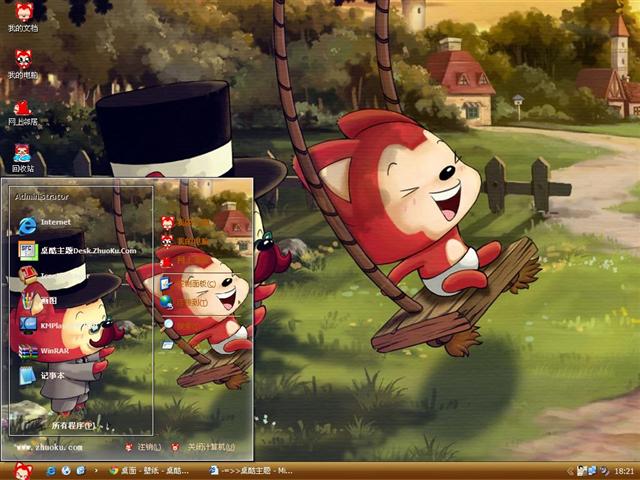Viewport: 640px width, 480px height.
Task: Launch Internet Explorer from quick launch bar
Action: point(51,471)
